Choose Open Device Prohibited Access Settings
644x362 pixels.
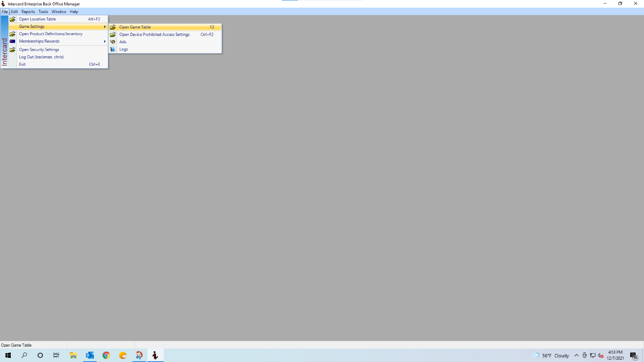(x=165, y=35)
